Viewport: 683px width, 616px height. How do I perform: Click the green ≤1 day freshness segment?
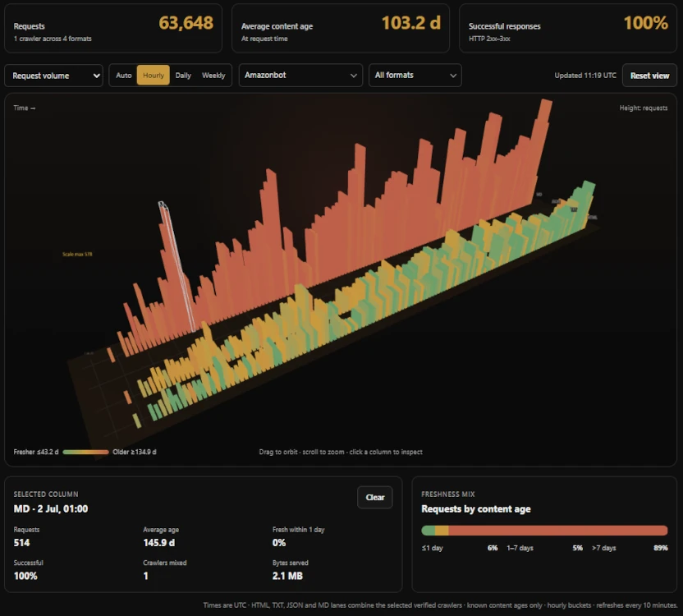pyautogui.click(x=429, y=530)
